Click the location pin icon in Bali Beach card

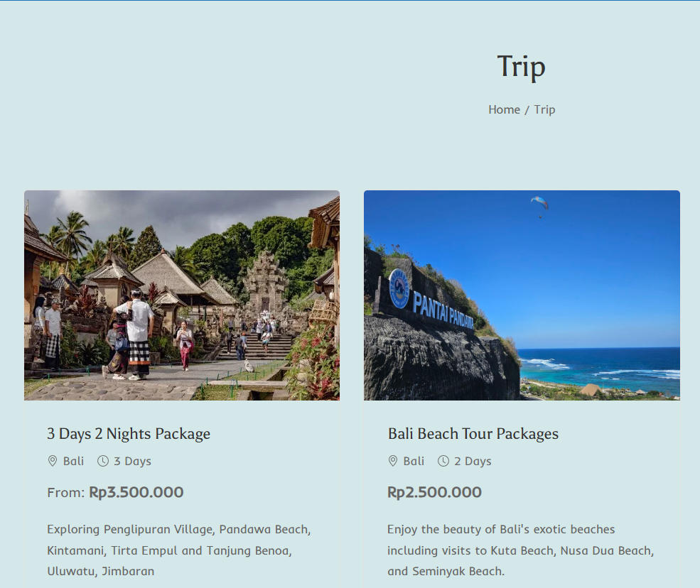(392, 461)
